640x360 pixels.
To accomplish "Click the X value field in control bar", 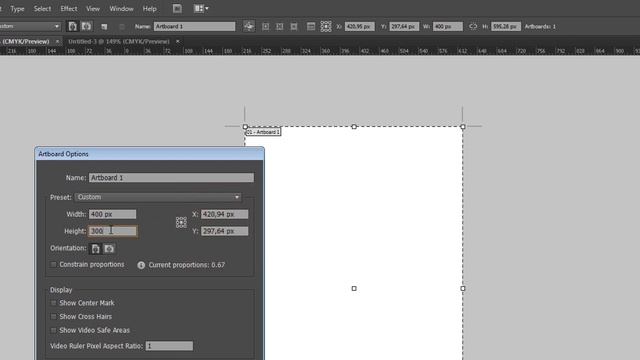I will [360, 27].
